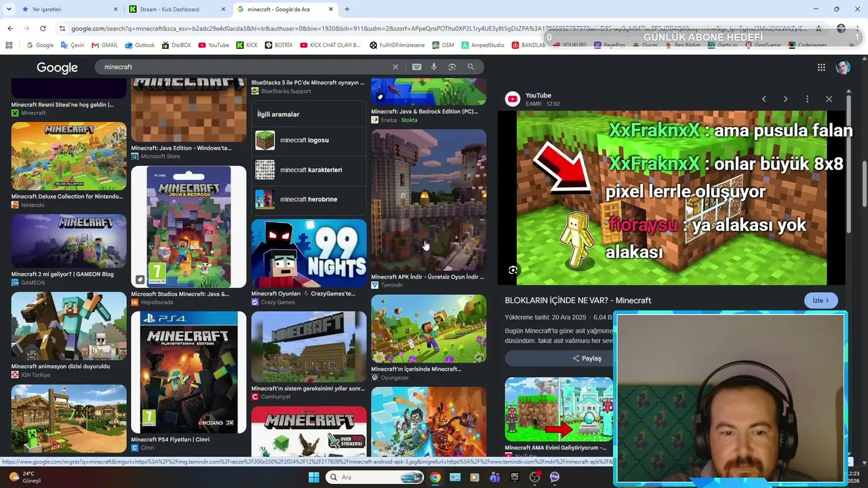868x488 pixels.
Task: Open the Google apps grid
Action: point(821,67)
